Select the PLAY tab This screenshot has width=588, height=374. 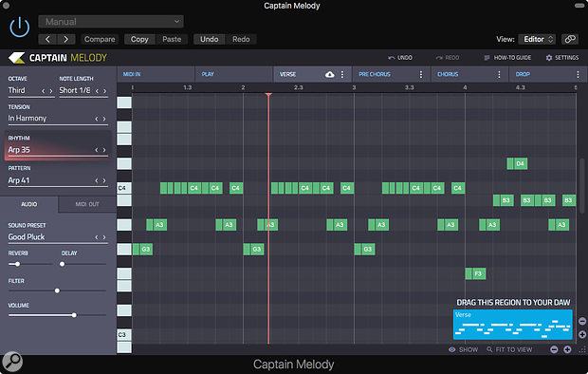(234, 74)
